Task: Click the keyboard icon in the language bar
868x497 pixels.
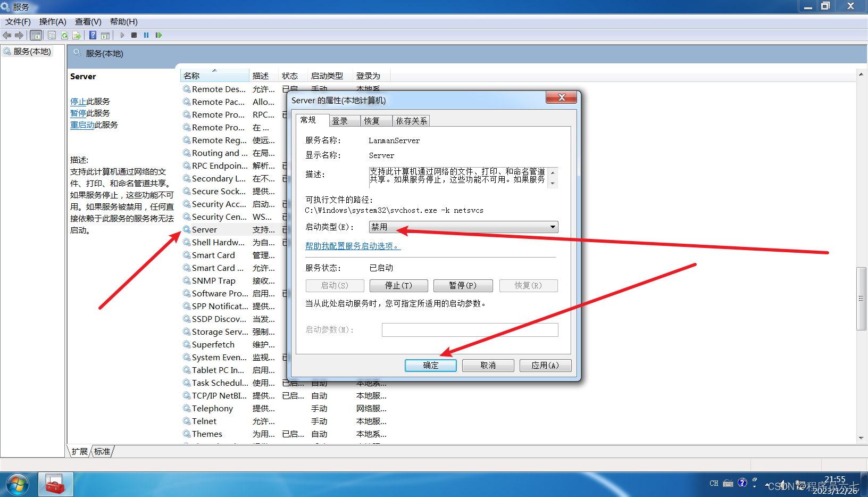Action: pos(728,483)
